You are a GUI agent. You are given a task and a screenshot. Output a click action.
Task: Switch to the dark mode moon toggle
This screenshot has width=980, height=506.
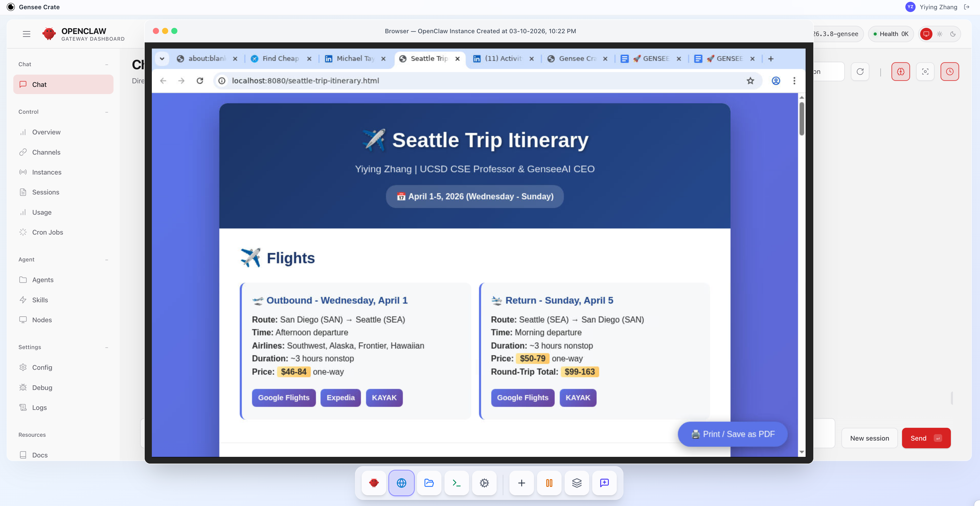click(x=953, y=34)
